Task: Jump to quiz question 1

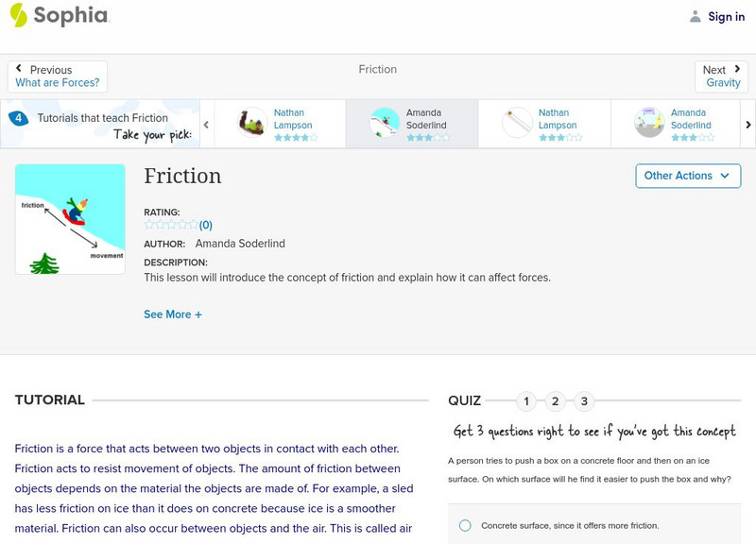Action: tap(526, 401)
